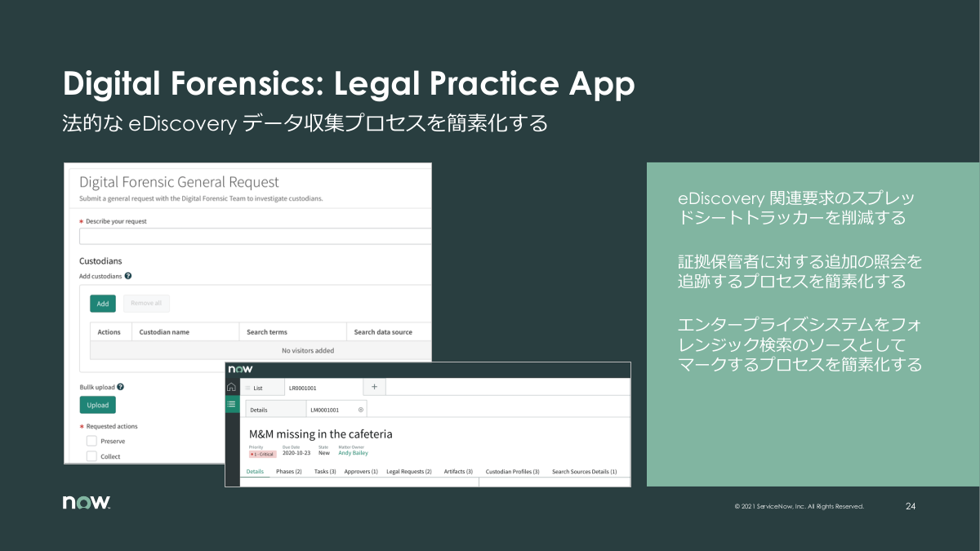Viewport: 980px width, 551px height.
Task: Tick the Preserve checkbox
Action: pyautogui.click(x=91, y=441)
